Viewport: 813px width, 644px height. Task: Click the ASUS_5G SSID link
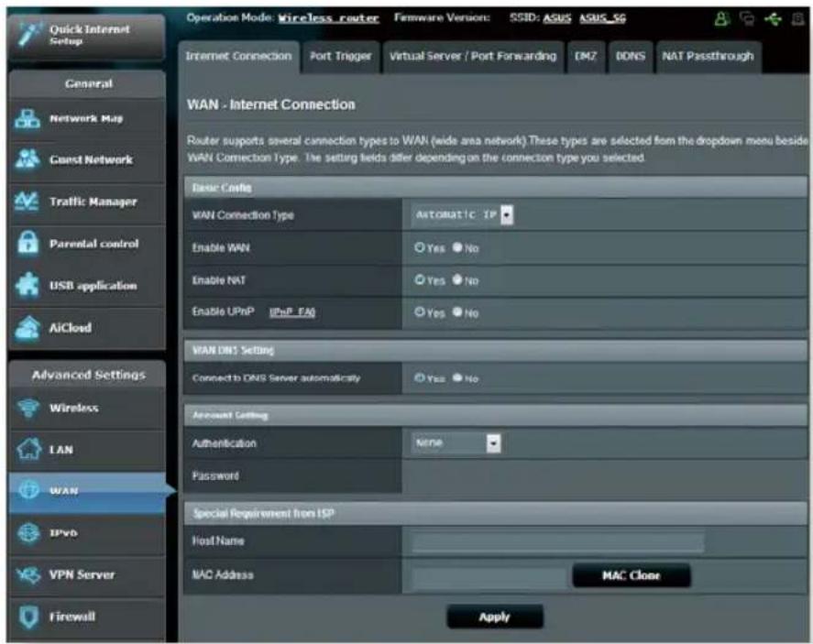[602, 18]
